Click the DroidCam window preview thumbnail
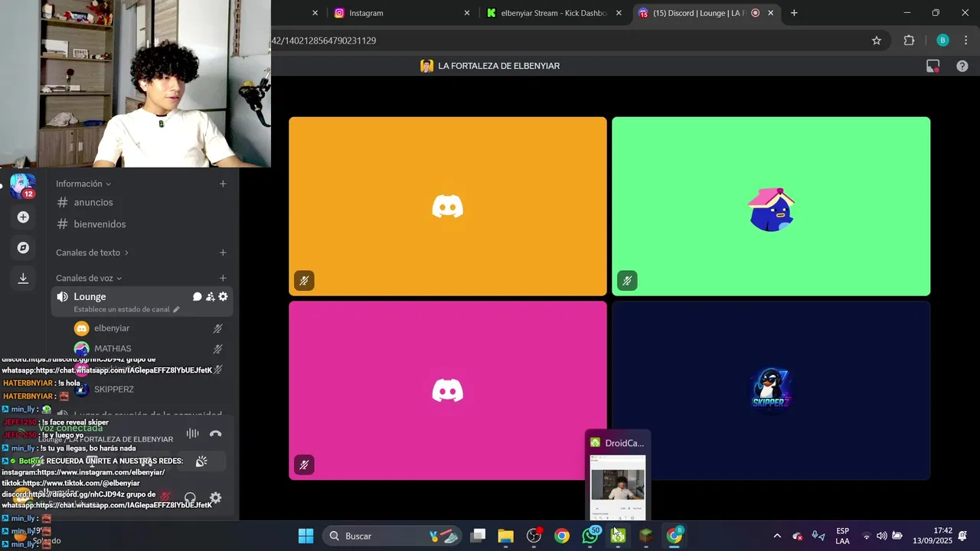This screenshot has height=551, width=980. point(618,488)
